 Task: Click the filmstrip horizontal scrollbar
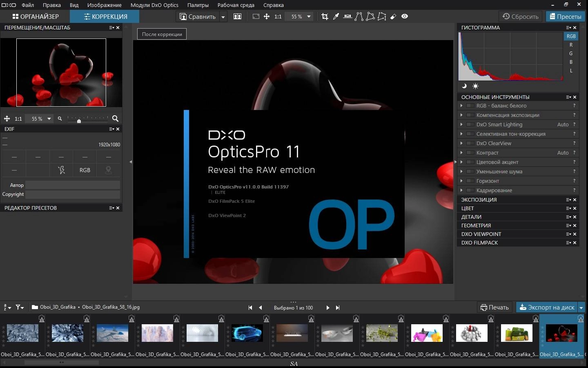[x=61, y=362]
